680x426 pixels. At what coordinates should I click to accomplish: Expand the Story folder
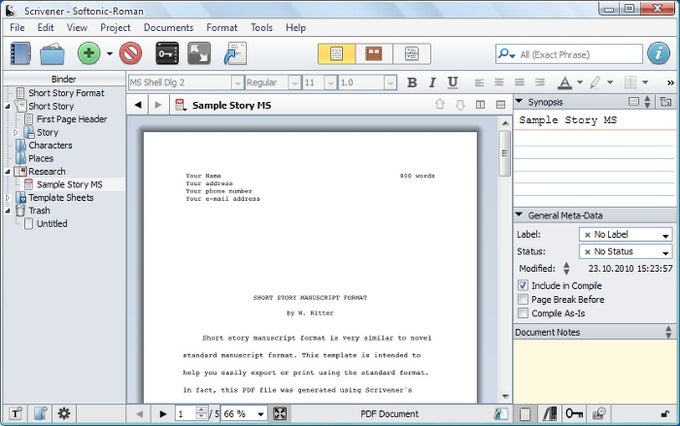point(16,132)
